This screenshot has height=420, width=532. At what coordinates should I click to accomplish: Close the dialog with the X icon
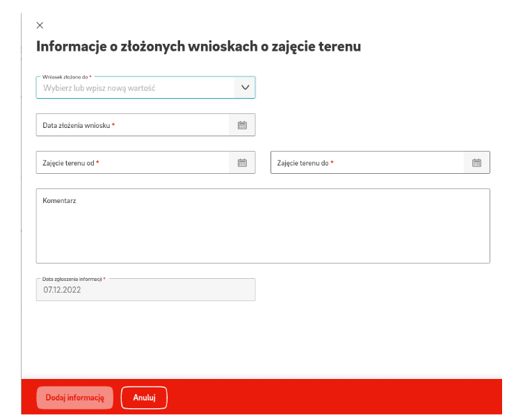pos(40,25)
